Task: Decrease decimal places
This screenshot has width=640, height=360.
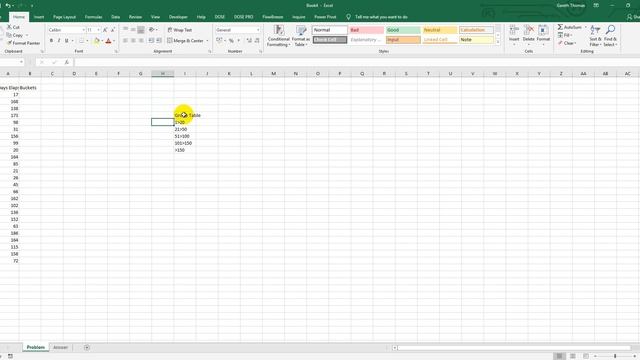Action: coord(257,41)
